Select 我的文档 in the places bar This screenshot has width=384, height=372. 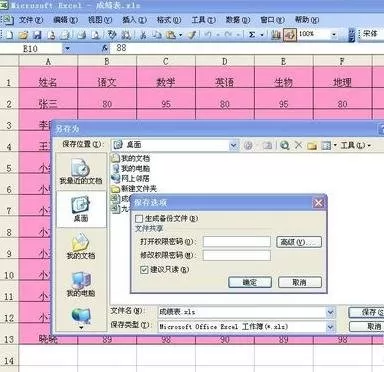[81, 247]
